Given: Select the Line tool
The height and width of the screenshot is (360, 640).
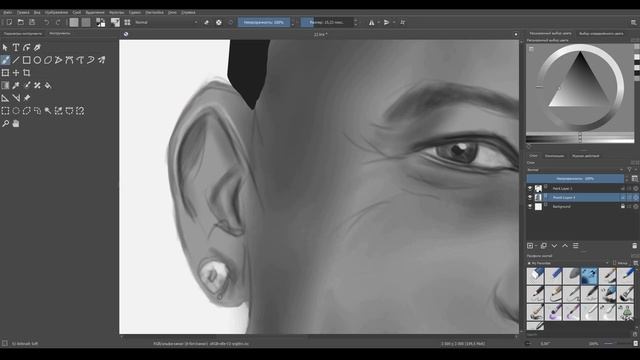Looking at the screenshot, I should coord(16,60).
